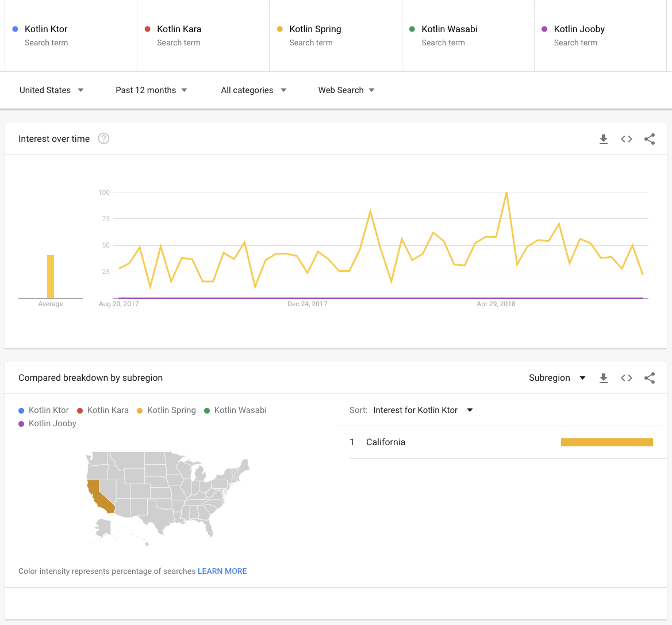Screen dimensions: 672x625
Task: Open the LEARN MORE link
Action: pyautogui.click(x=222, y=571)
